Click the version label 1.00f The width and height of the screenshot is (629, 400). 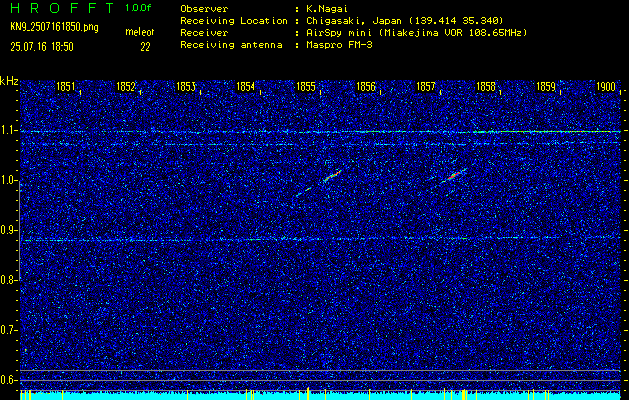[138, 8]
